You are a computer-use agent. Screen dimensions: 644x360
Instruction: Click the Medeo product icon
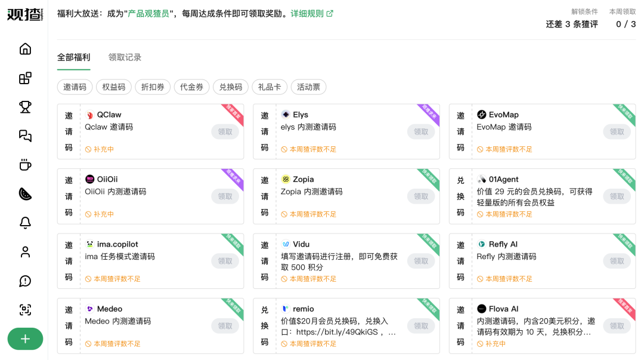(89, 309)
